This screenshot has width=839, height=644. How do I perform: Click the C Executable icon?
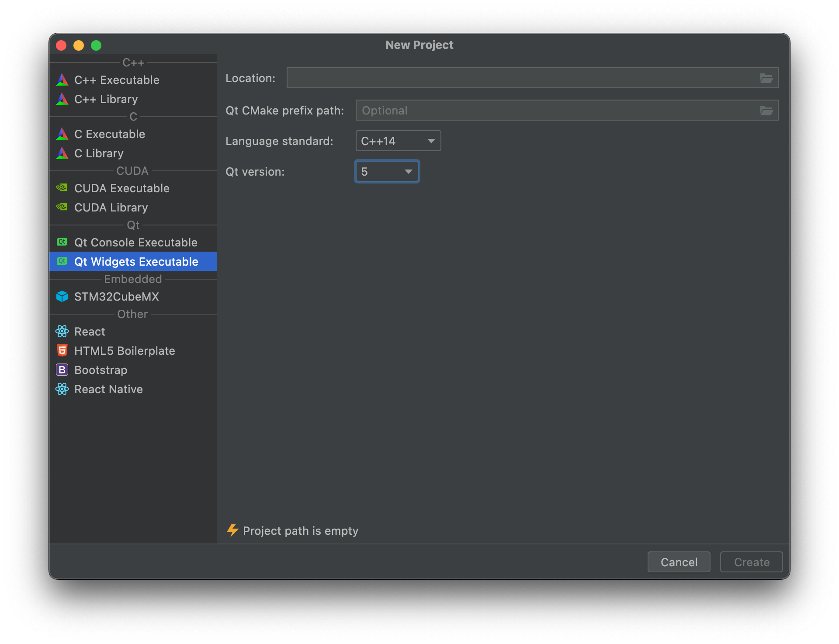pos(62,134)
